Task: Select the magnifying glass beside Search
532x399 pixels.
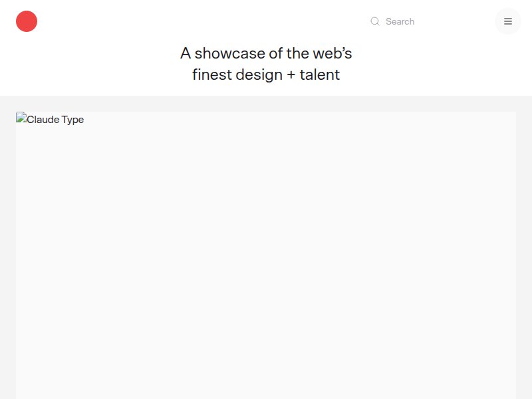Action: (375, 21)
